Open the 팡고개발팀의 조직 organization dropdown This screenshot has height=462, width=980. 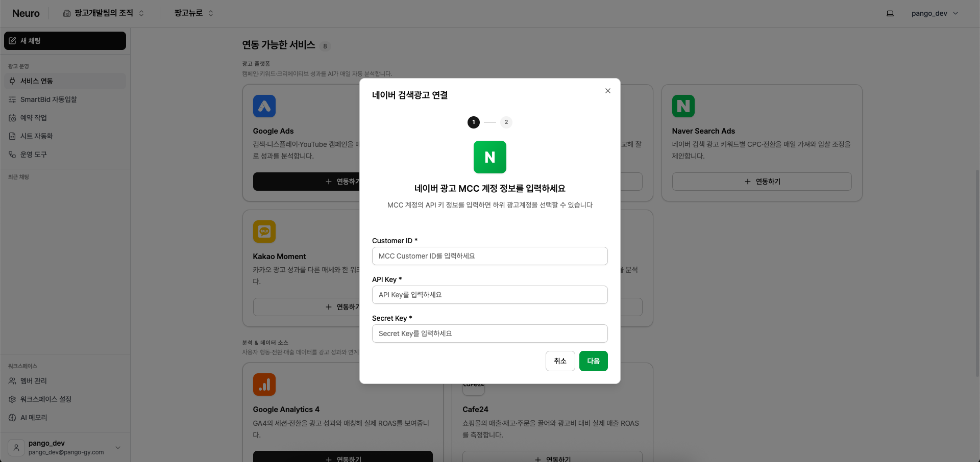pyautogui.click(x=104, y=13)
